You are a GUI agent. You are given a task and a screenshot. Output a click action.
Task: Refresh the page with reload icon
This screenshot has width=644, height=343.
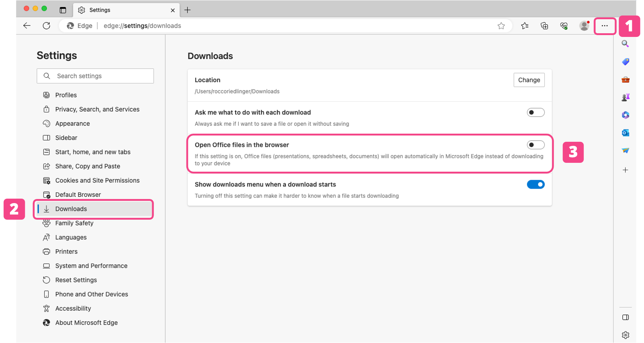[47, 26]
